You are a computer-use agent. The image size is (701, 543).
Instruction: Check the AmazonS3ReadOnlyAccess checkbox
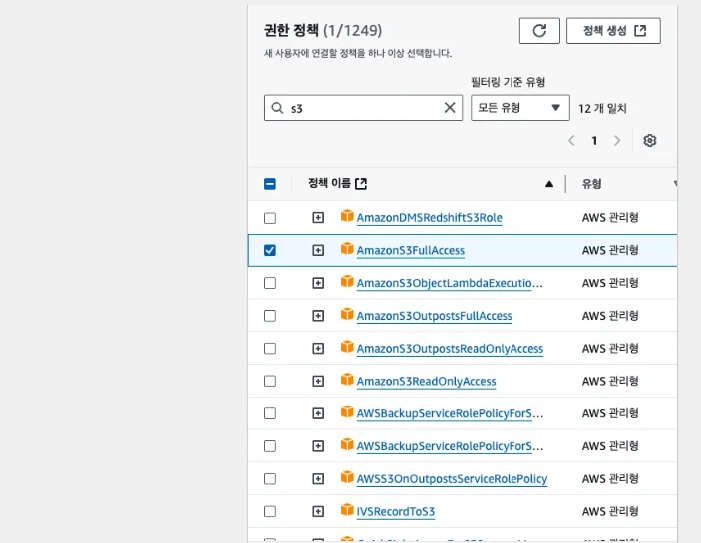pyautogui.click(x=270, y=381)
